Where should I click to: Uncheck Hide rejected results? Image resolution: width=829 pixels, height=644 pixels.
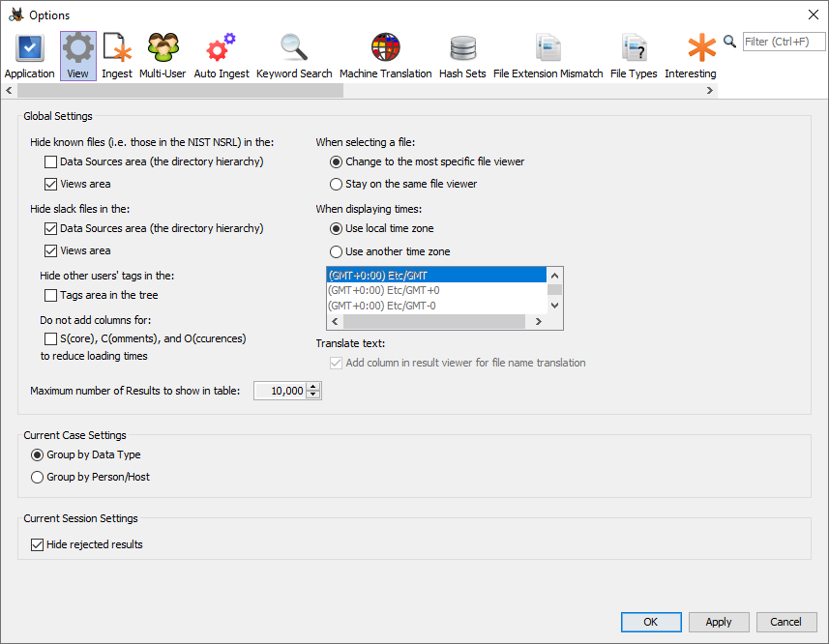pyautogui.click(x=37, y=544)
